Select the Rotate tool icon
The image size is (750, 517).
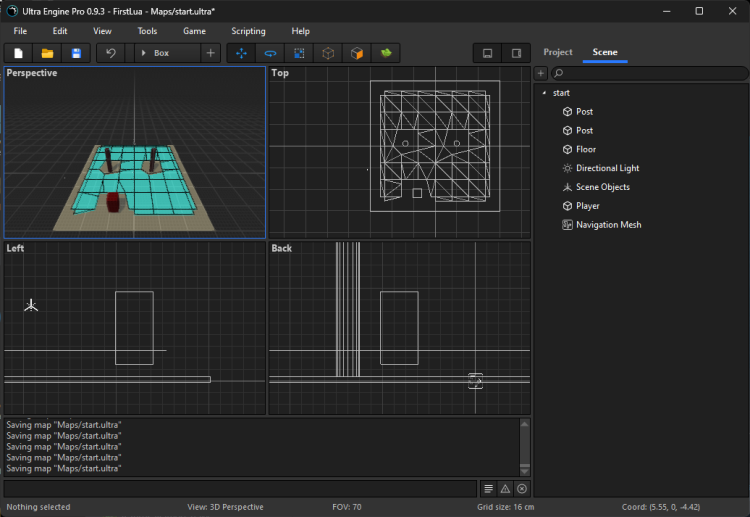[x=270, y=53]
